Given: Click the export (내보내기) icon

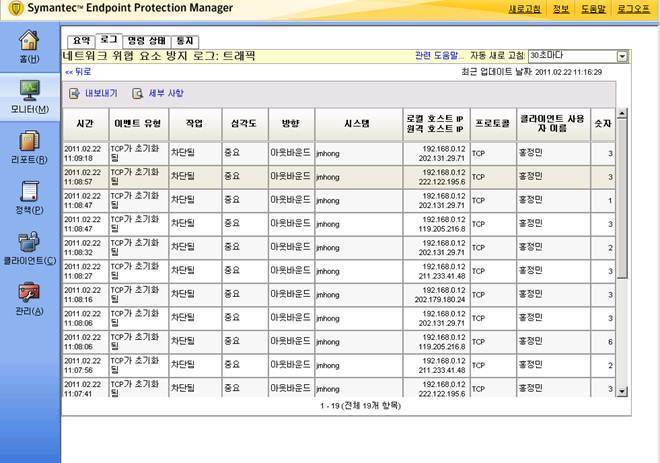Looking at the screenshot, I should (74, 93).
